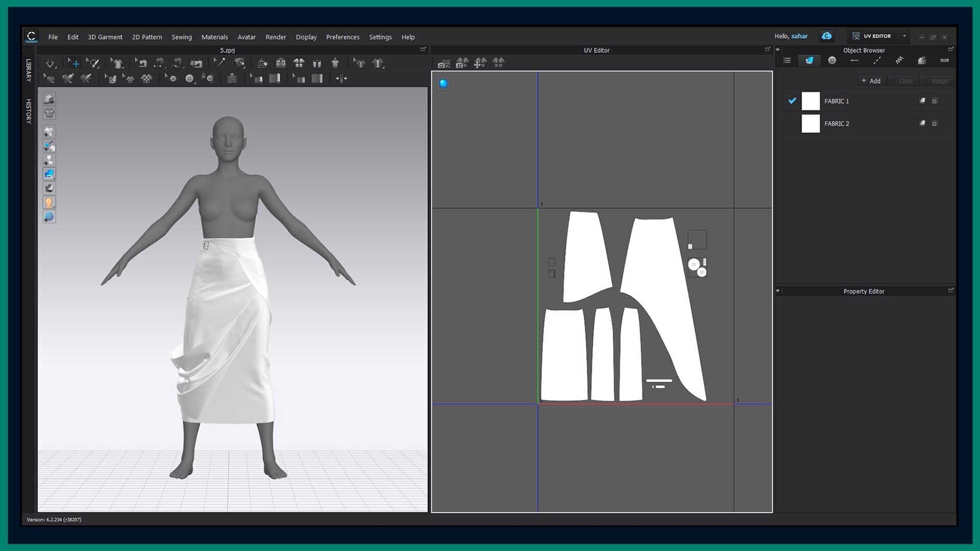Choose the Tack tool with the needle icon
This screenshot has height=551, width=980.
[x=219, y=63]
